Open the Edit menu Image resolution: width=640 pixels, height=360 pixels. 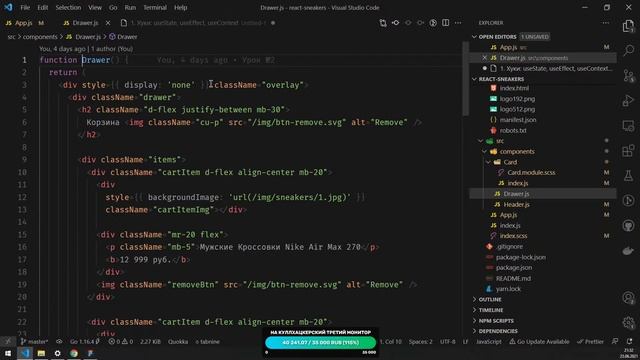tap(42, 7)
